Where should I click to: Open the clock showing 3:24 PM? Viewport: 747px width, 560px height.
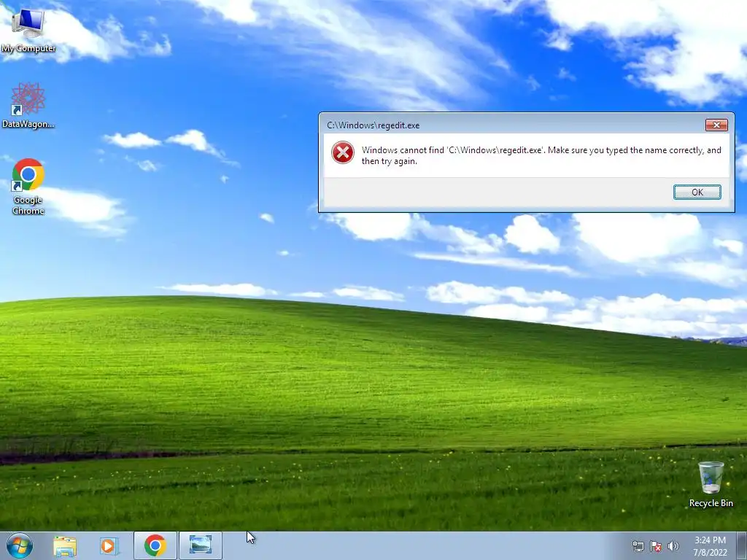pyautogui.click(x=710, y=546)
